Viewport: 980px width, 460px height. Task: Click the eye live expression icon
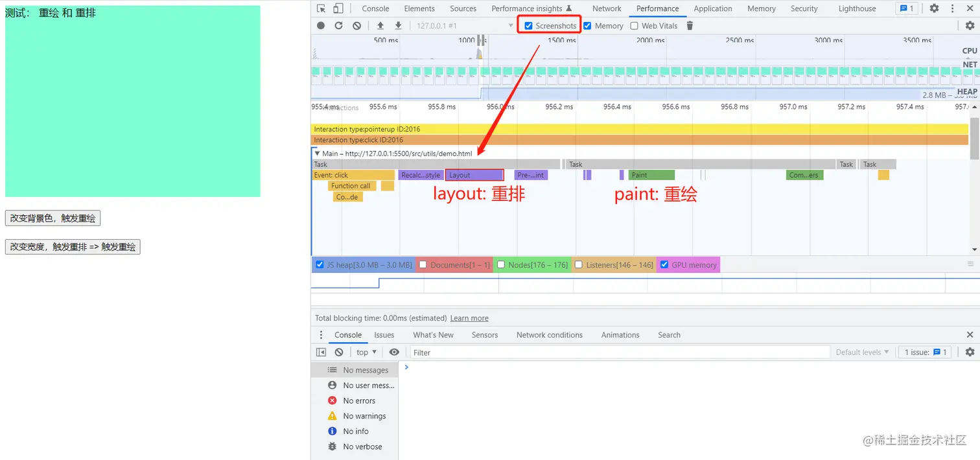(394, 352)
